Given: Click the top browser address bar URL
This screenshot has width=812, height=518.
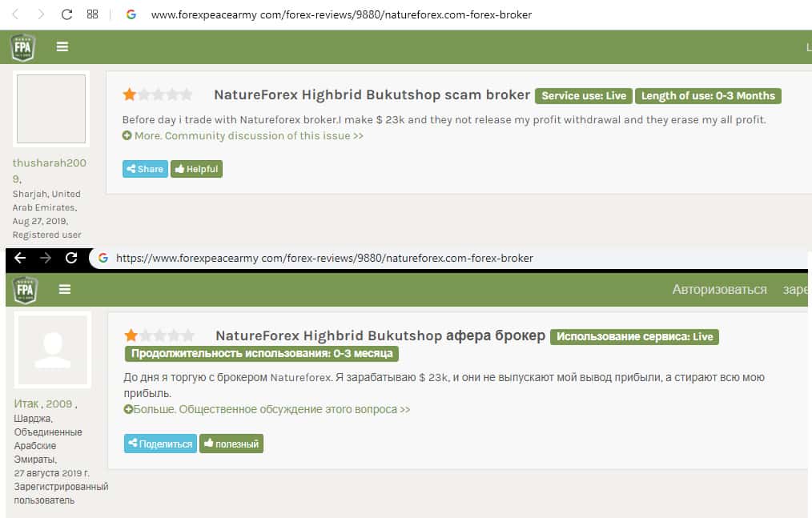Looking at the screenshot, I should click(x=340, y=14).
